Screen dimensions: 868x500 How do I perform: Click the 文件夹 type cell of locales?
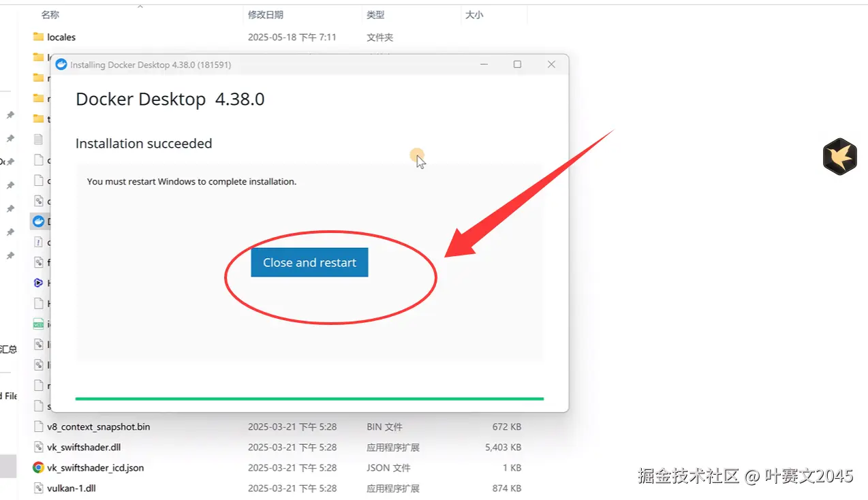(x=380, y=37)
